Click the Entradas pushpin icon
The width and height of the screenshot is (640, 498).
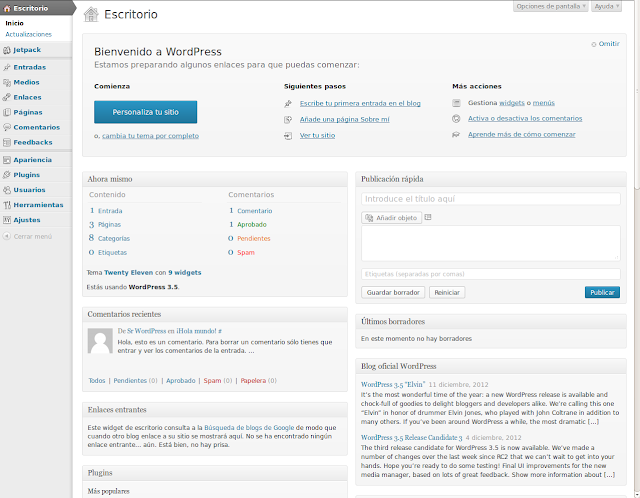pos(7,67)
